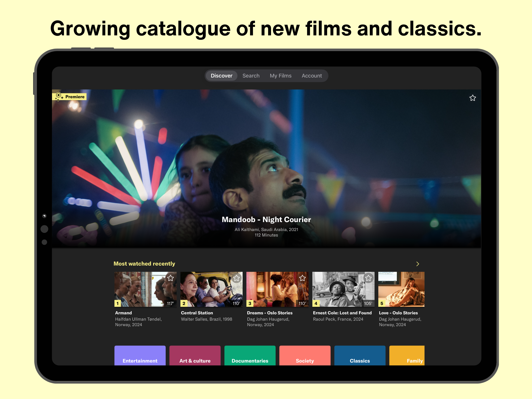
Task: Favorite Mandoob with the hero star icon
Action: (472, 98)
